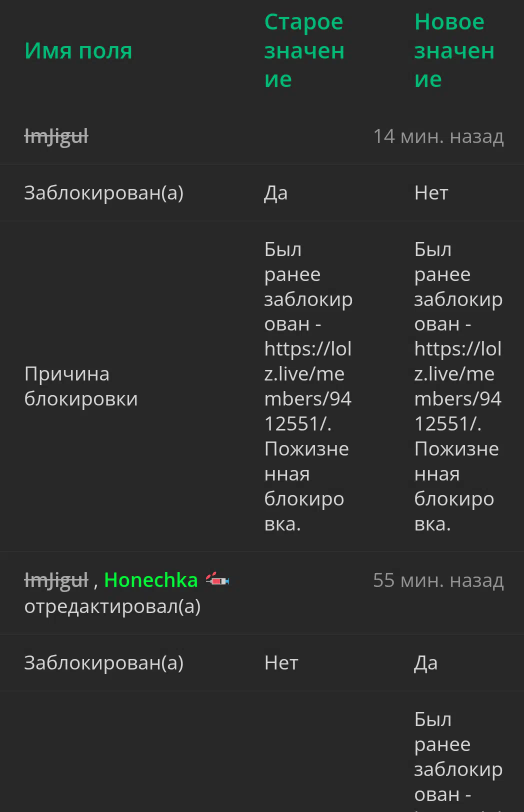Viewport: 524px width, 812px height.
Task: Click the syringe icon next to Honechka
Action: pos(217,580)
